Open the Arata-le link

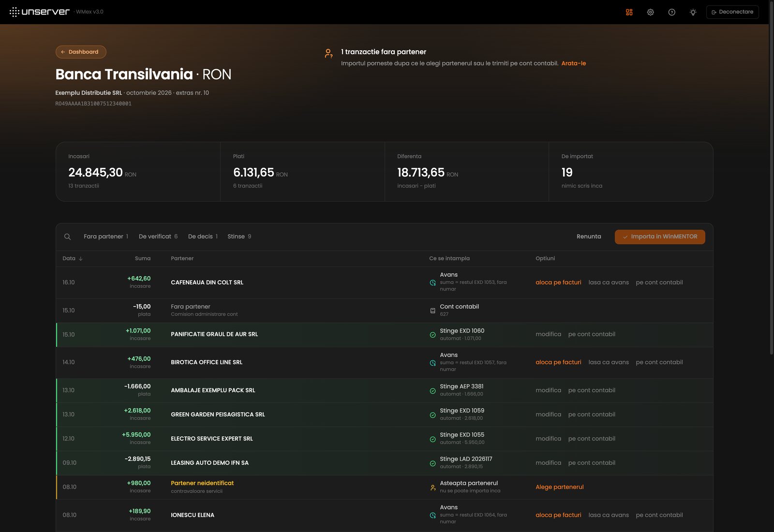click(x=573, y=63)
